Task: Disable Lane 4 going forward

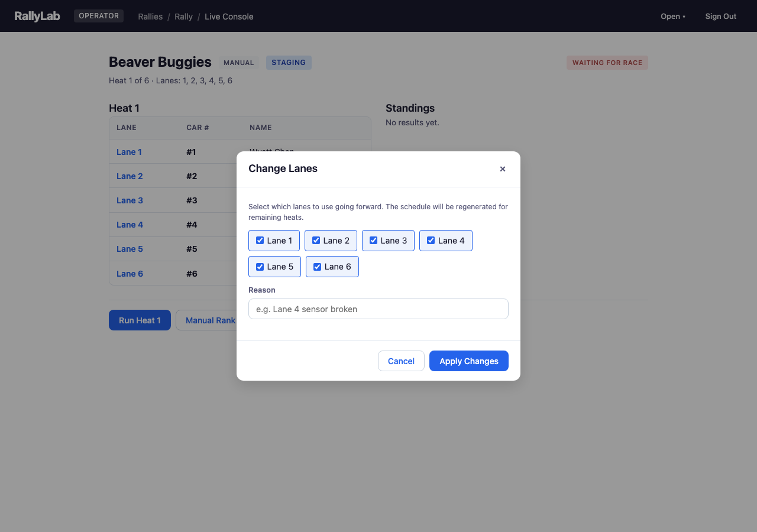Action: tap(431, 240)
